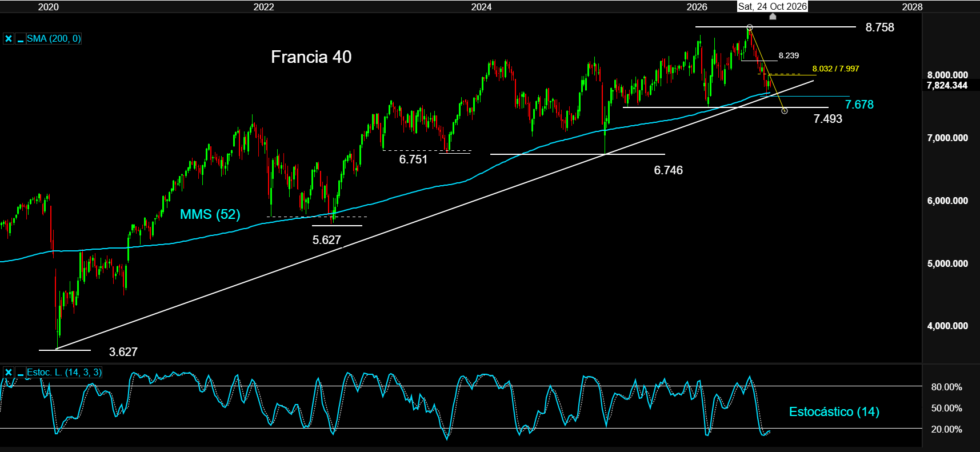The height and width of the screenshot is (452, 980).
Task: Click the 6,000.000 price axis label
Action: point(947,201)
